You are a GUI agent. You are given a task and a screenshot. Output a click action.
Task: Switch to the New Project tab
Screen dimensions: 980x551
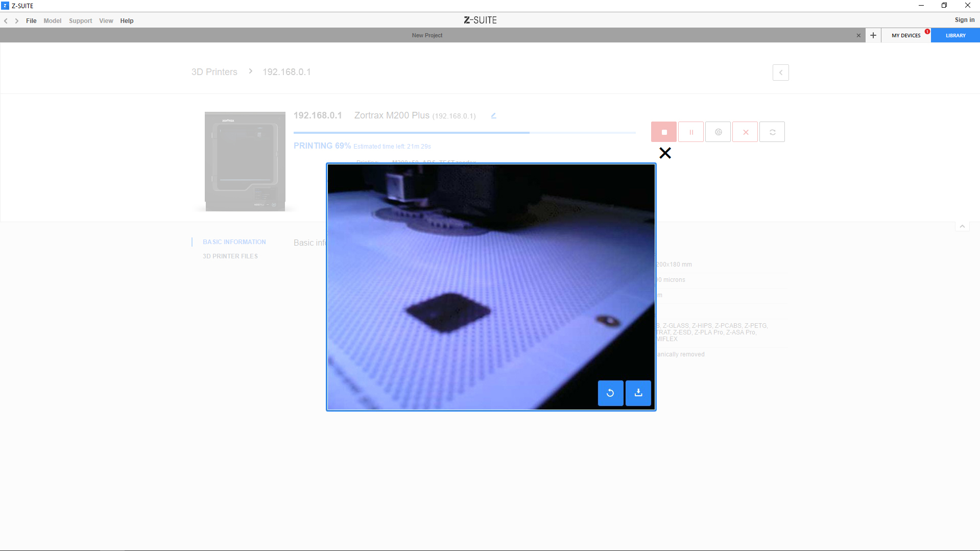[x=427, y=35]
